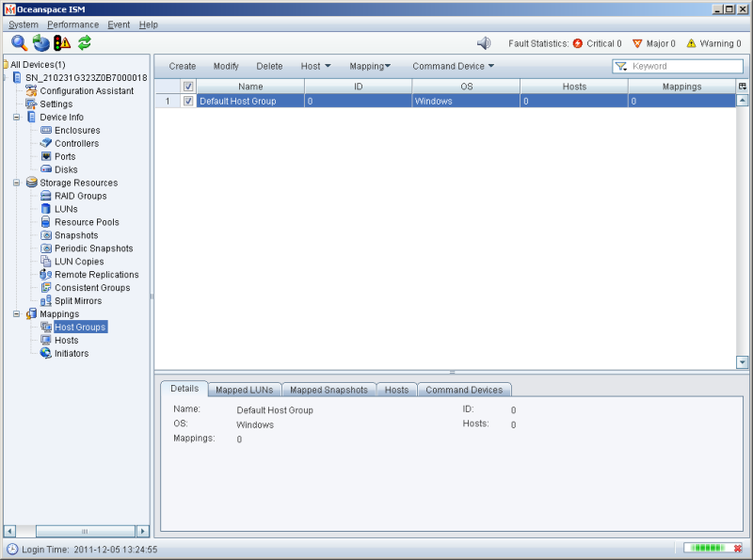Image resolution: width=753 pixels, height=560 pixels.
Task: Switch to the Mapped LUNs tab
Action: click(x=245, y=390)
